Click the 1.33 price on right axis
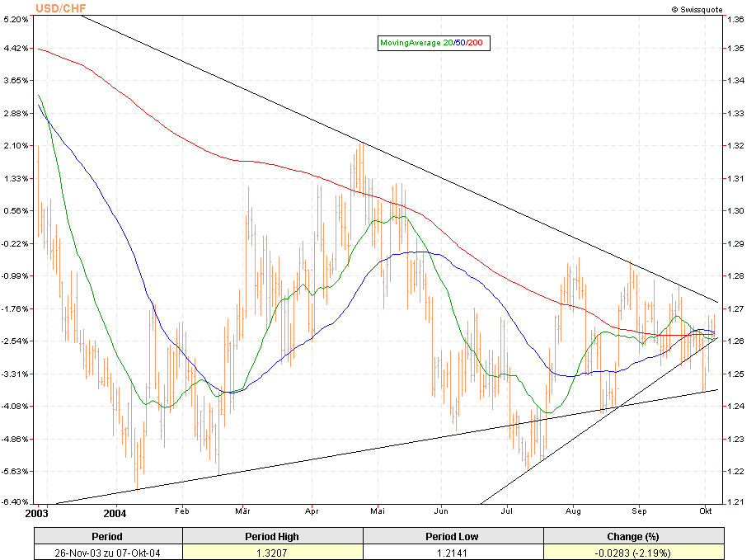The height and width of the screenshot is (560, 756). (x=735, y=113)
